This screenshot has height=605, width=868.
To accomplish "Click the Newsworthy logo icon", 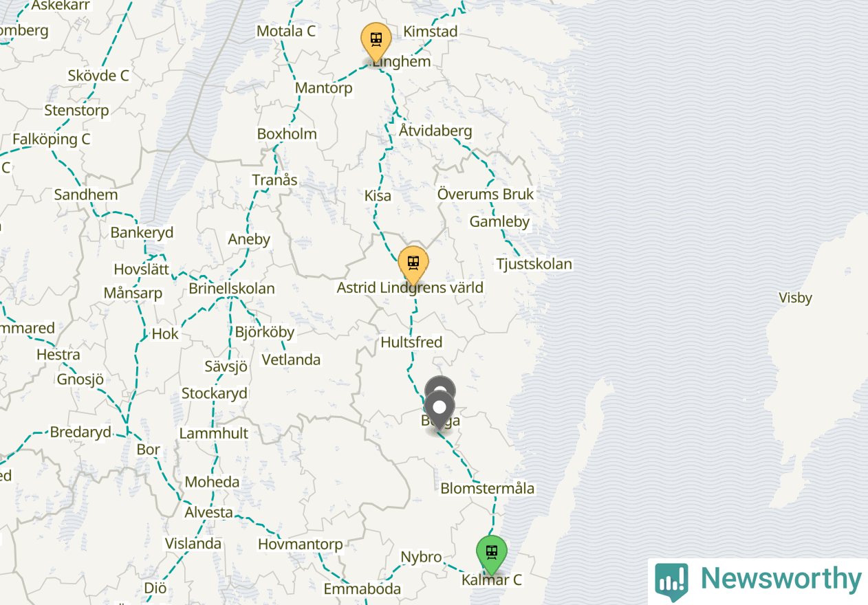I will pyautogui.click(x=671, y=582).
